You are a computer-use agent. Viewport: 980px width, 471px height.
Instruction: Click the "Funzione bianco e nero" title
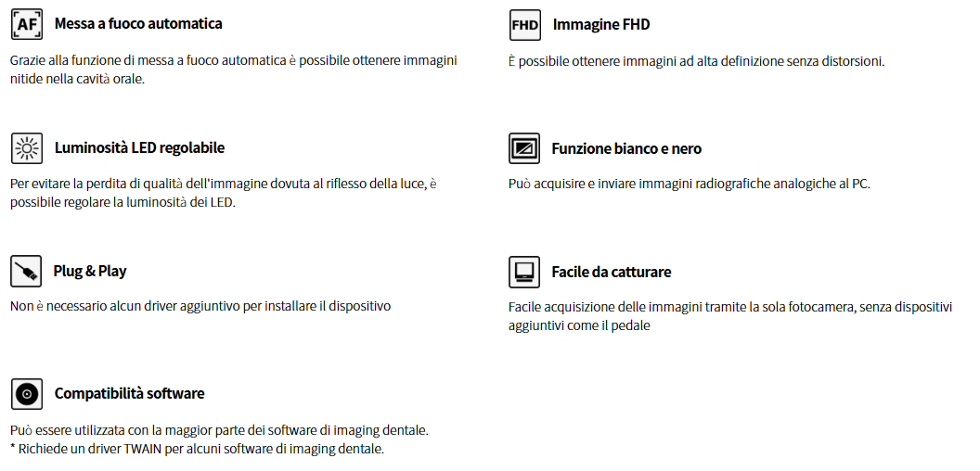[x=626, y=148]
